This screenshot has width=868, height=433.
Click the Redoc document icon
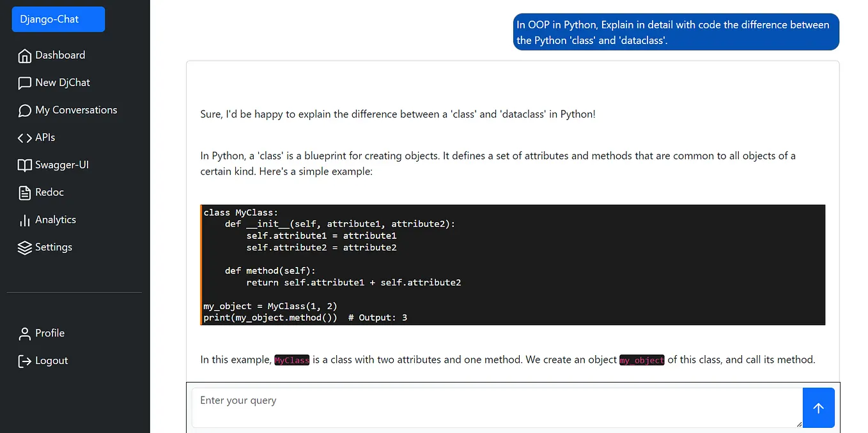(x=24, y=192)
